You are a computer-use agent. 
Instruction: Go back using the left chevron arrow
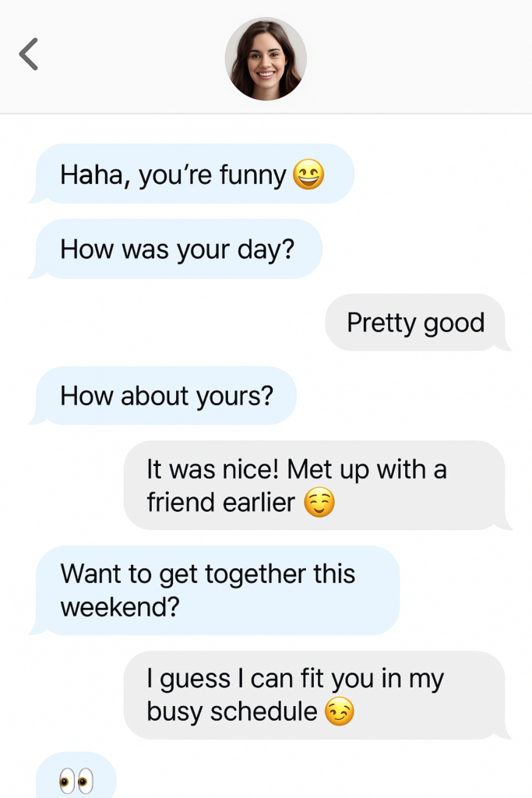tap(29, 54)
